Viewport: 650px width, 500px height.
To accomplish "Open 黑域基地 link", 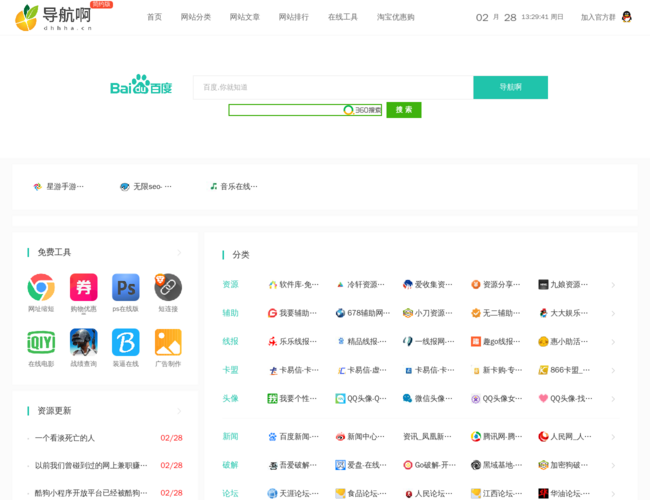I will click(497, 465).
